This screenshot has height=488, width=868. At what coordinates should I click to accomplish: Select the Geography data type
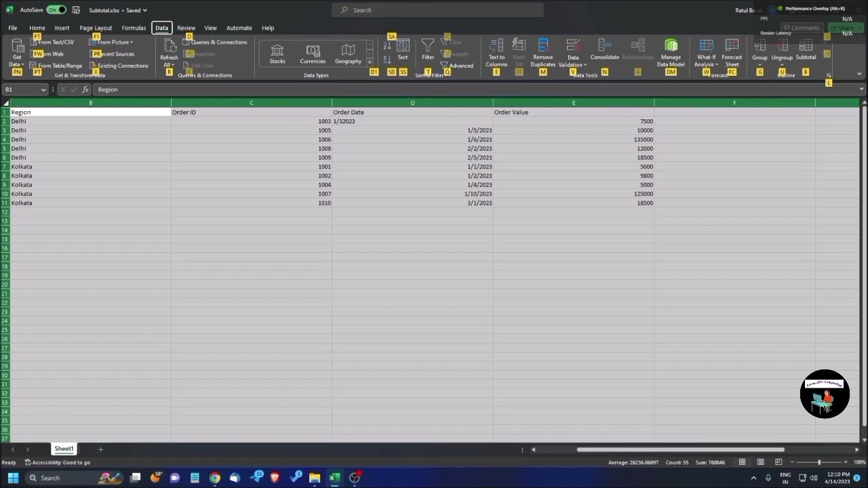(x=348, y=54)
